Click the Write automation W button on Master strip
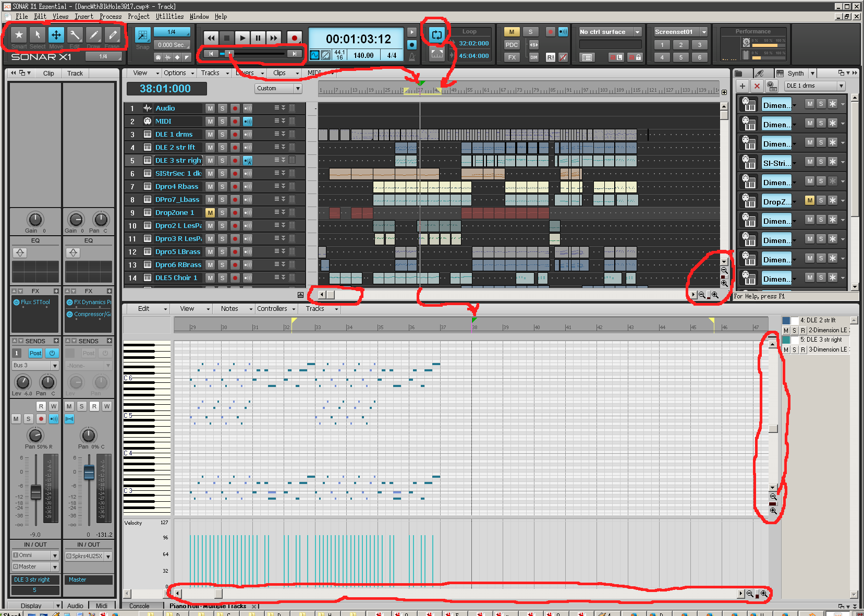Screen dimensions: 864x616 click(x=106, y=406)
